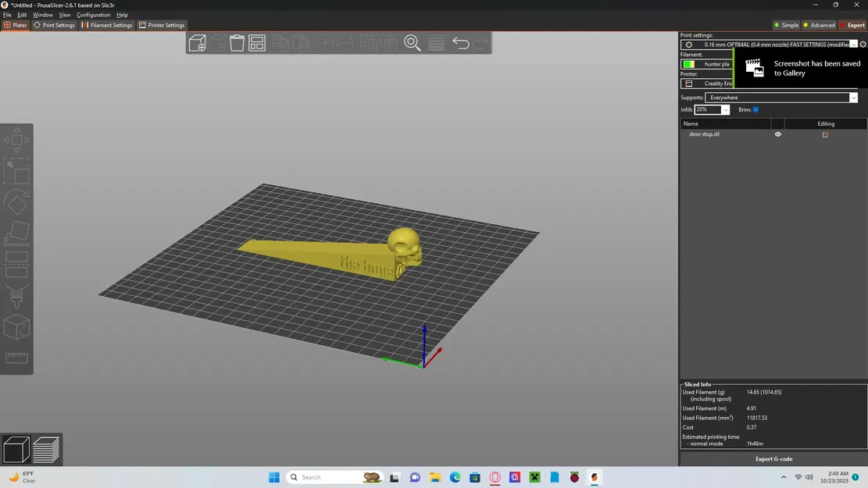Click the Search magnifier toolbar icon

pos(413,43)
